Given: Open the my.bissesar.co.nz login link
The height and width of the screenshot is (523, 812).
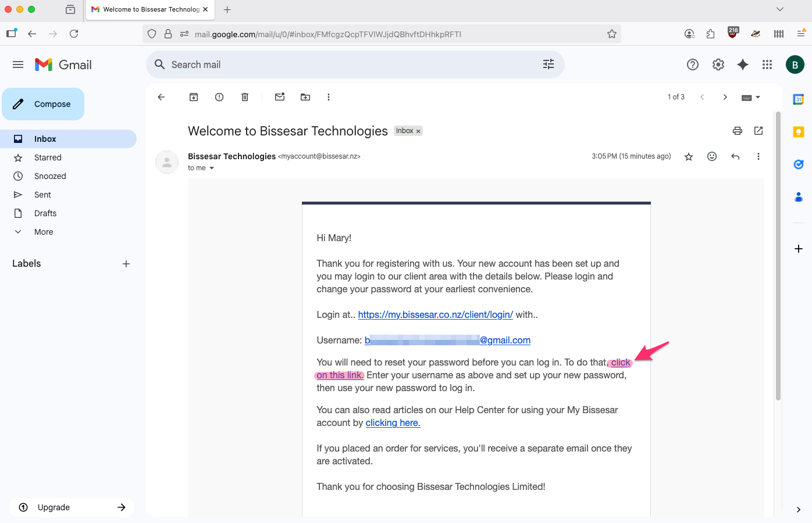Looking at the screenshot, I should pos(436,314).
